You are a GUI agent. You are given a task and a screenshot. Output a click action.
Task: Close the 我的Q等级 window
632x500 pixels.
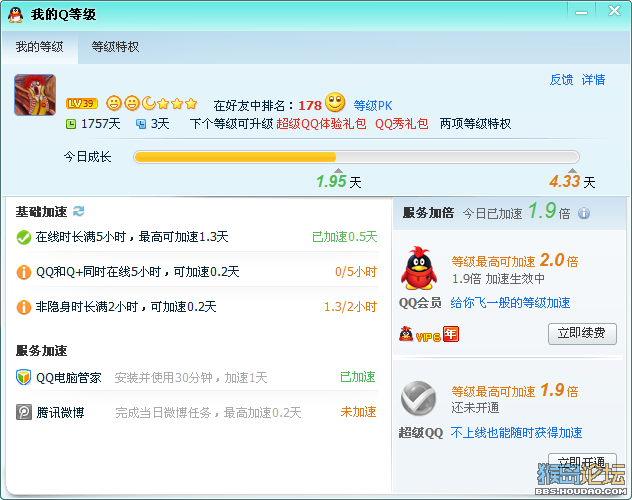pyautogui.click(x=614, y=11)
